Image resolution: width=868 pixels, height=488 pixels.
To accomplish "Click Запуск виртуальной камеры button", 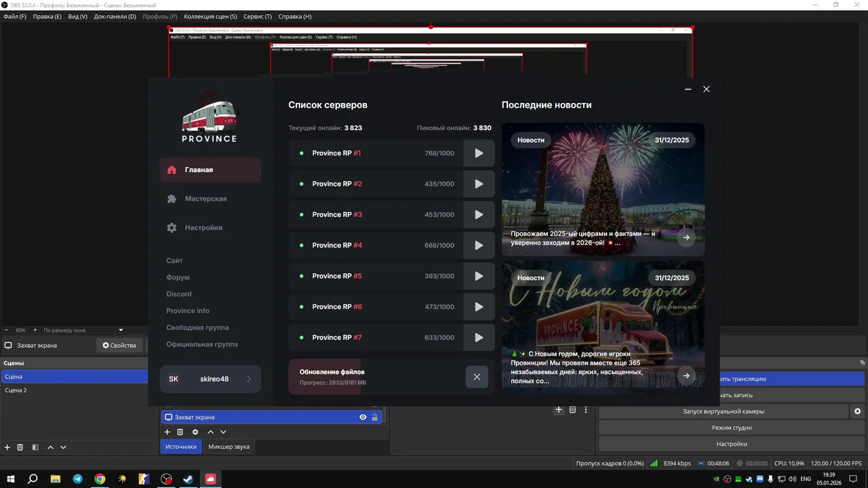I will (x=724, y=411).
